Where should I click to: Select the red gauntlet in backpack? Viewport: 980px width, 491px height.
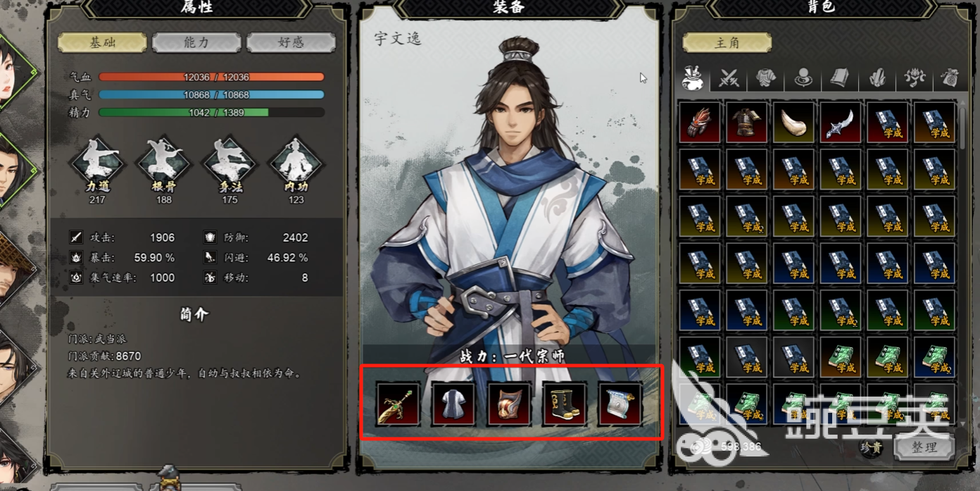pos(700,122)
